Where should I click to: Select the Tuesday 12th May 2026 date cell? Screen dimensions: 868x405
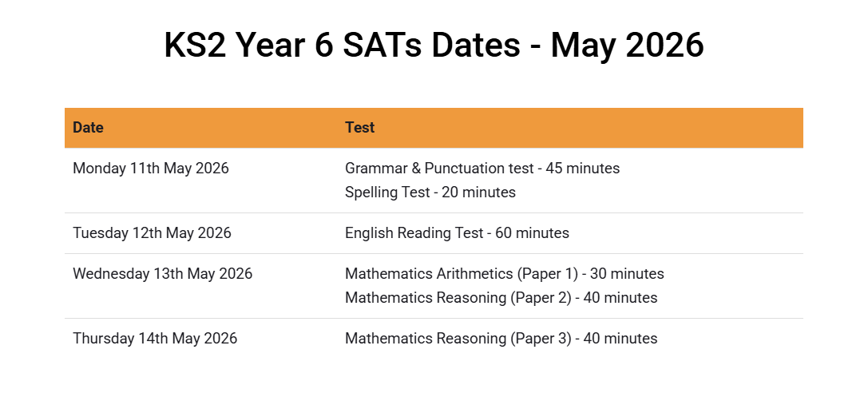(x=152, y=233)
